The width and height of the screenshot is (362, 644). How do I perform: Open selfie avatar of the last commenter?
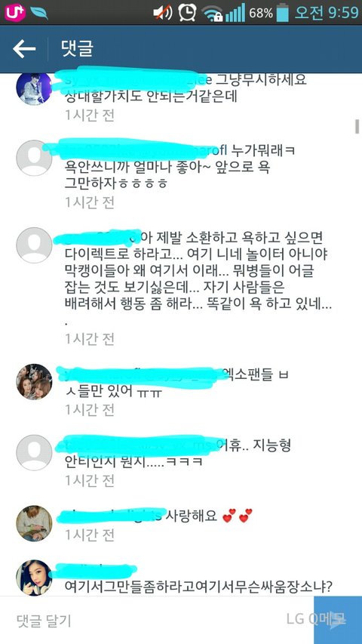point(34,578)
